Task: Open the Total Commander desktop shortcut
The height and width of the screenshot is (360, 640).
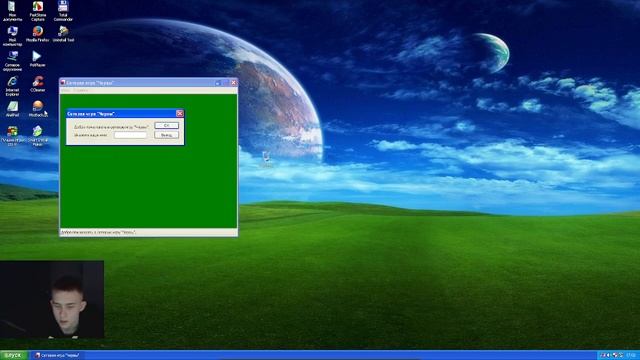Action: click(63, 11)
